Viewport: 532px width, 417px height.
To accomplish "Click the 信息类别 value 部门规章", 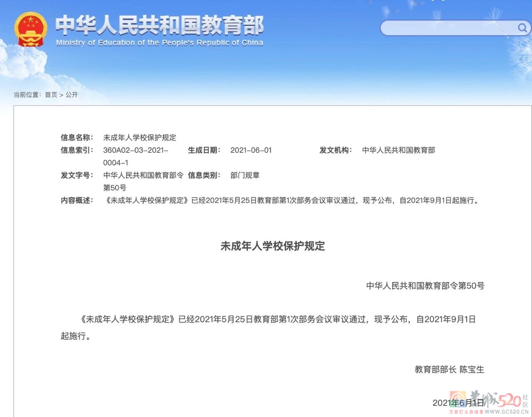I will point(245,175).
